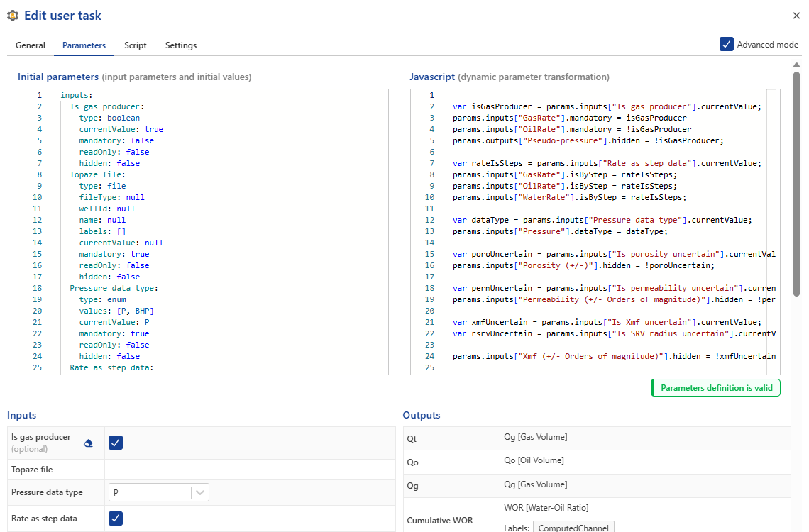809x532 pixels.
Task: Click the 'var xmfUncertain' Javascript line
Action: tap(607, 322)
